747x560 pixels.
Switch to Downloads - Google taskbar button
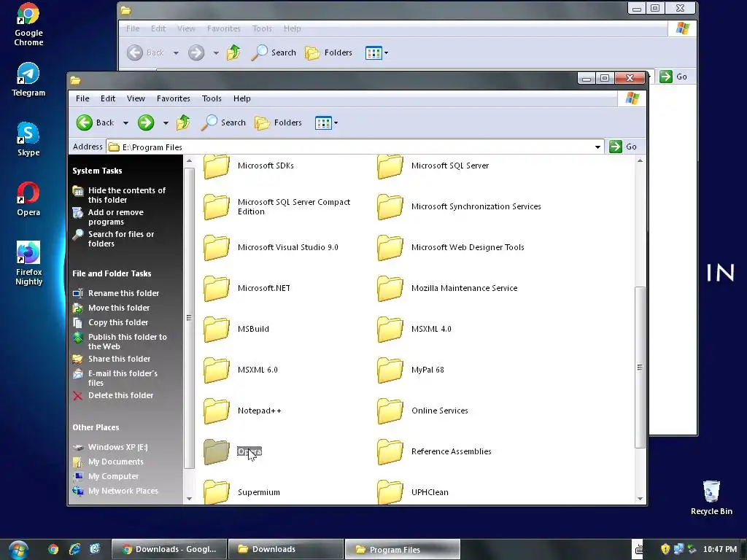point(169,549)
